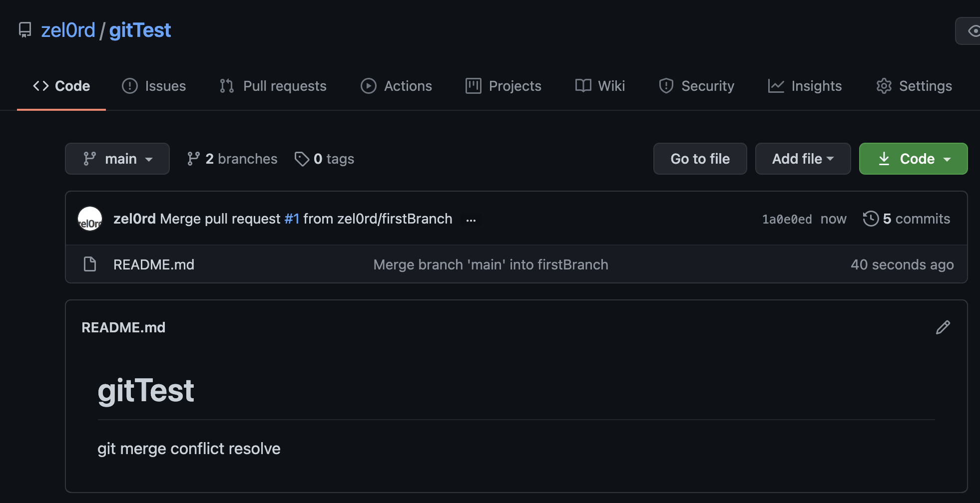Screen dimensions: 980x503
Task: Open commit hash 1a0e0ed
Action: [x=787, y=219]
